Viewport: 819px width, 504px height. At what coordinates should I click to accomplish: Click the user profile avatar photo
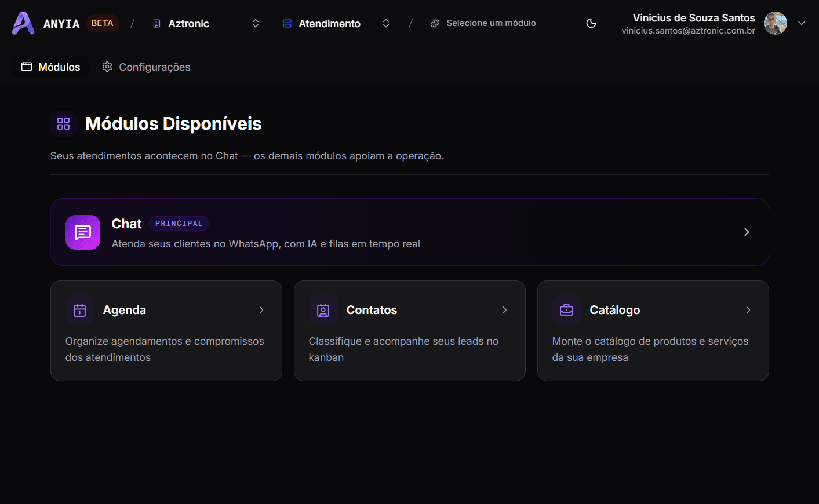[776, 23]
